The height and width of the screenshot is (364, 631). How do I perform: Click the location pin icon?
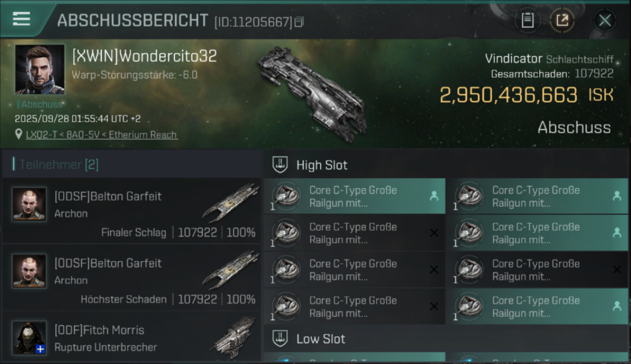[19, 134]
